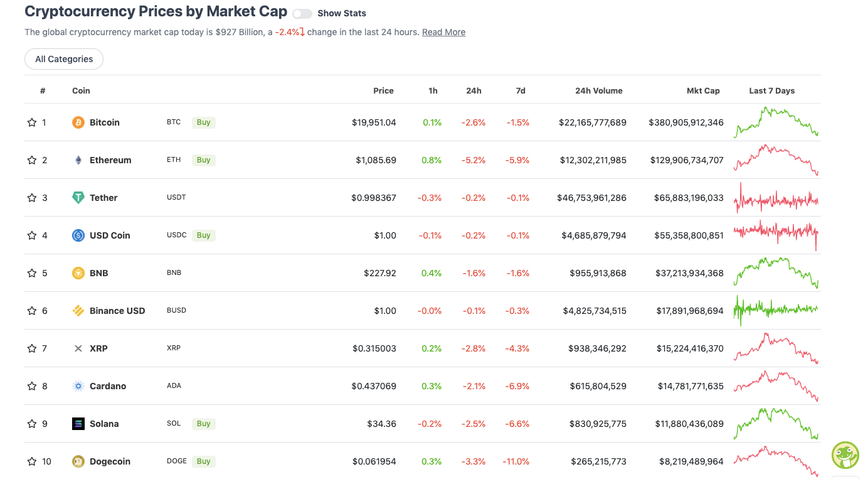Open the Cardano coin name link
Image resolution: width=868 pixels, height=479 pixels.
tap(108, 386)
